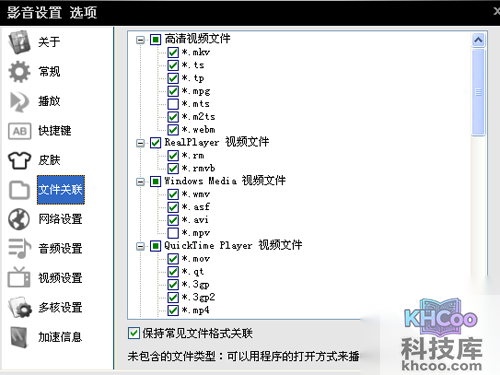Uncheck the *.3gp2 file association
The width and height of the screenshot is (500, 375).
point(173,297)
